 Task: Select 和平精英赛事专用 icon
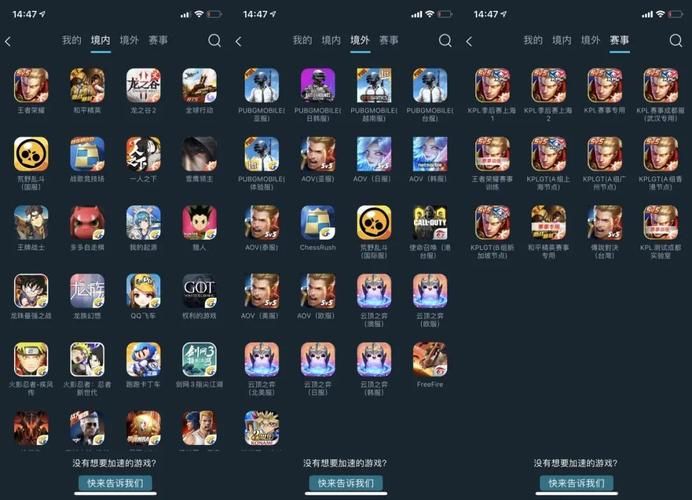click(549, 222)
